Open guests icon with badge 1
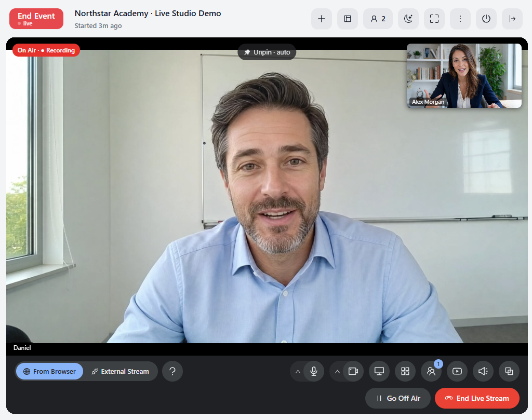532x420 pixels. (431, 371)
